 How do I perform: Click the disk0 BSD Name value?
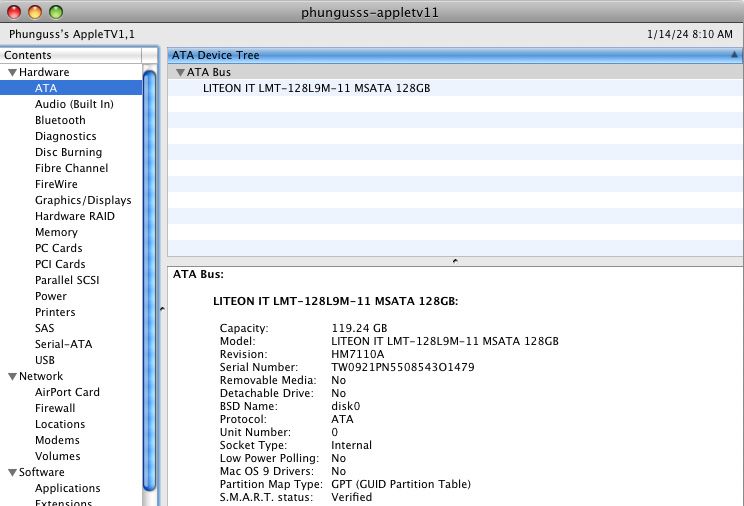click(345, 406)
